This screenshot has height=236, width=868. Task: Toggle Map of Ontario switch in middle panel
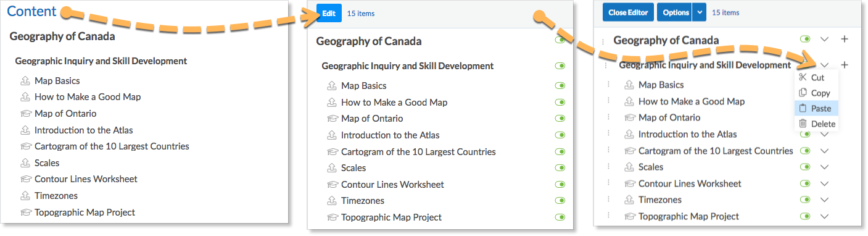point(560,119)
